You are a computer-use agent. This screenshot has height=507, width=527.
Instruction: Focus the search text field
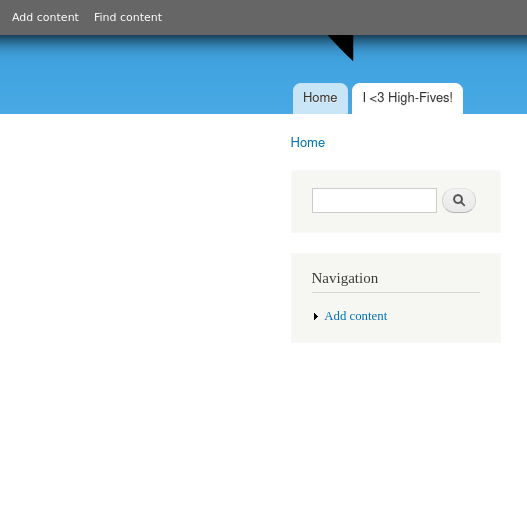coord(374,200)
